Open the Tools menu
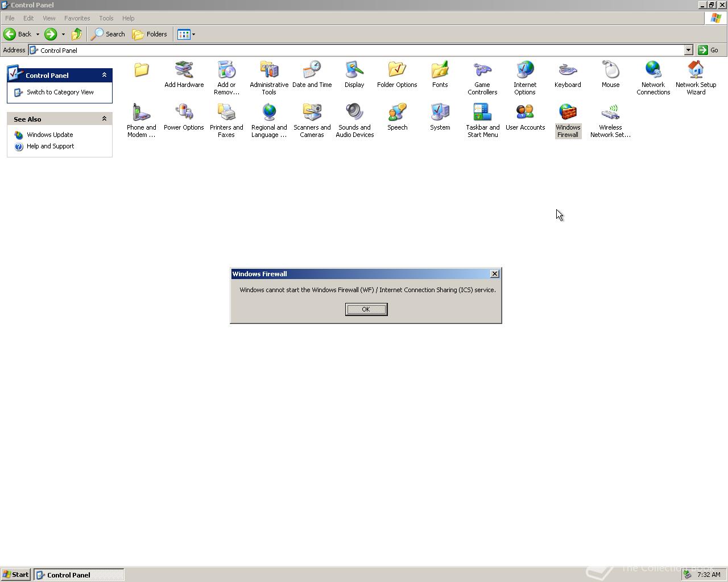This screenshot has width=728, height=582. coord(106,18)
